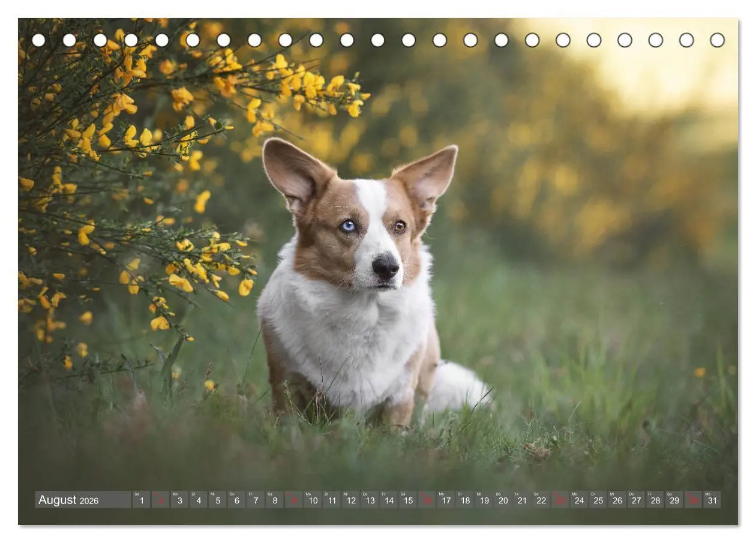Select date 17 (Mo) in calendar strip

(446, 500)
